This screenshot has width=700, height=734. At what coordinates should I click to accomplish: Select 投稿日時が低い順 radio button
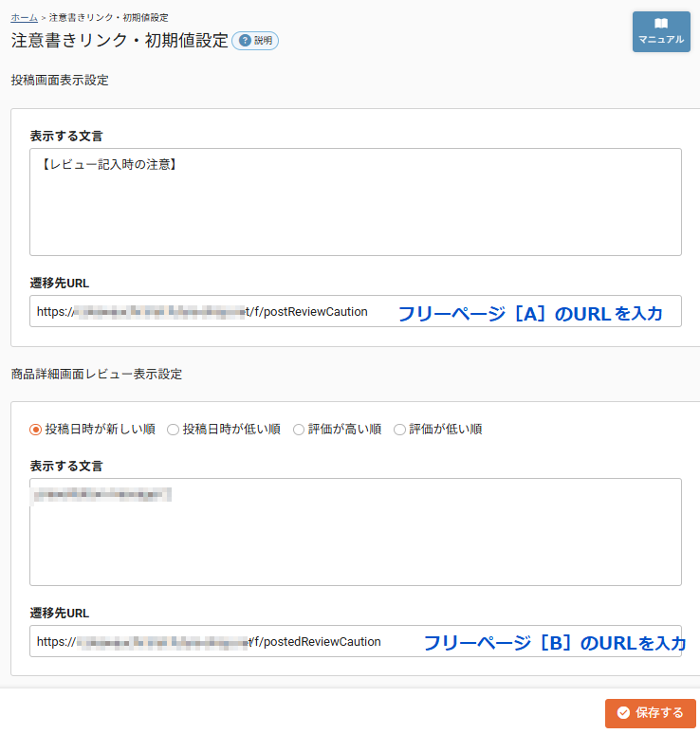coord(173,430)
